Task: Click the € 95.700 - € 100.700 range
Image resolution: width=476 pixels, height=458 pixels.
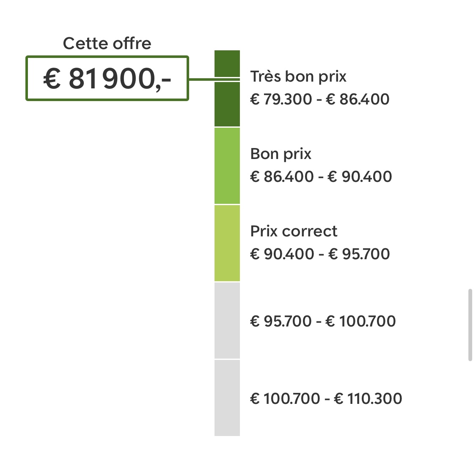Action: tap(323, 321)
